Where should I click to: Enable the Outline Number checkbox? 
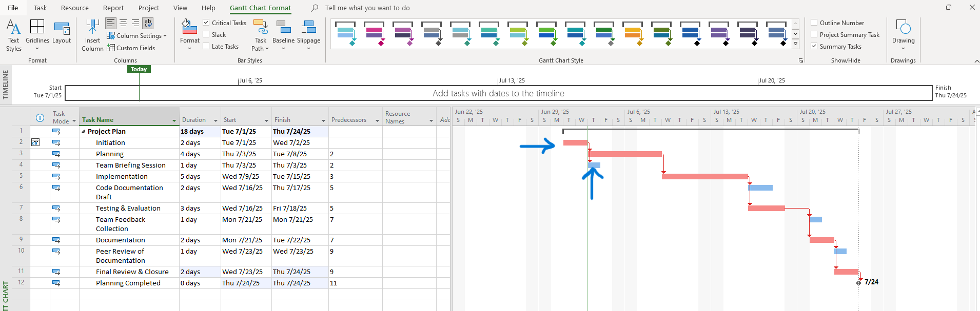[814, 23]
